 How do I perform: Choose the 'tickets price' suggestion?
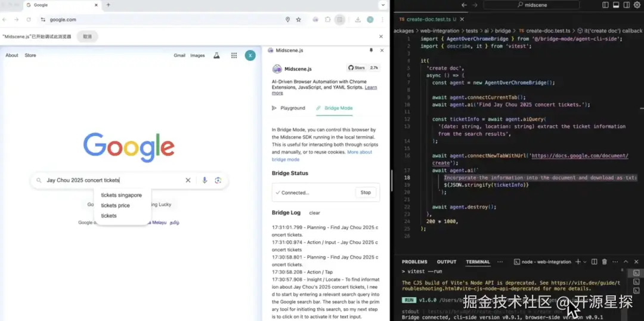[x=116, y=205]
